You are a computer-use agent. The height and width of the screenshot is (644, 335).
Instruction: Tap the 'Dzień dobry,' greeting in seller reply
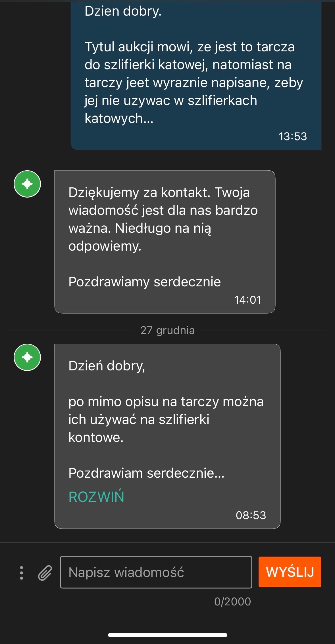click(x=107, y=366)
